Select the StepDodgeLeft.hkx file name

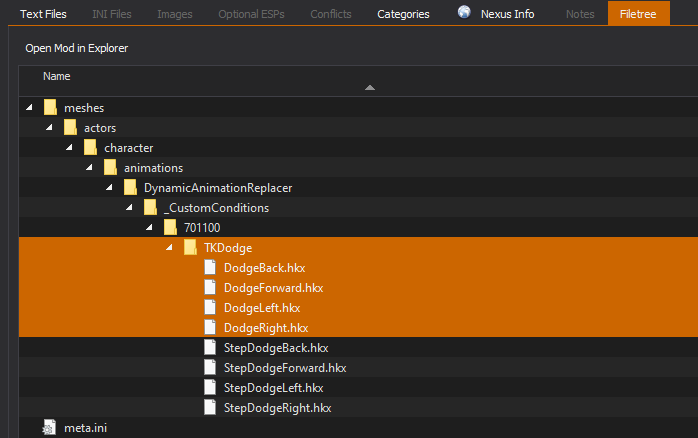point(273,388)
